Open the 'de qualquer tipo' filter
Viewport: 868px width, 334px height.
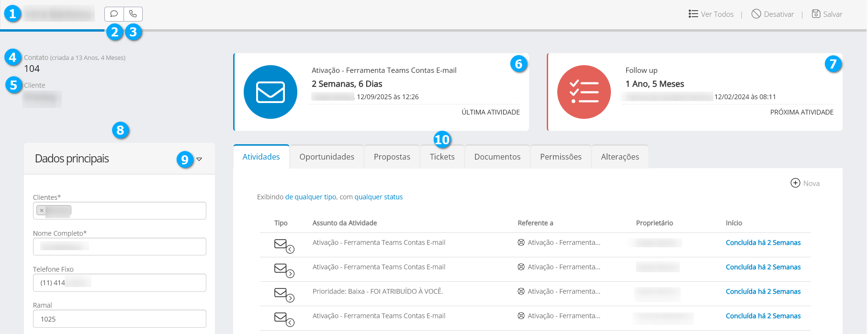(311, 197)
